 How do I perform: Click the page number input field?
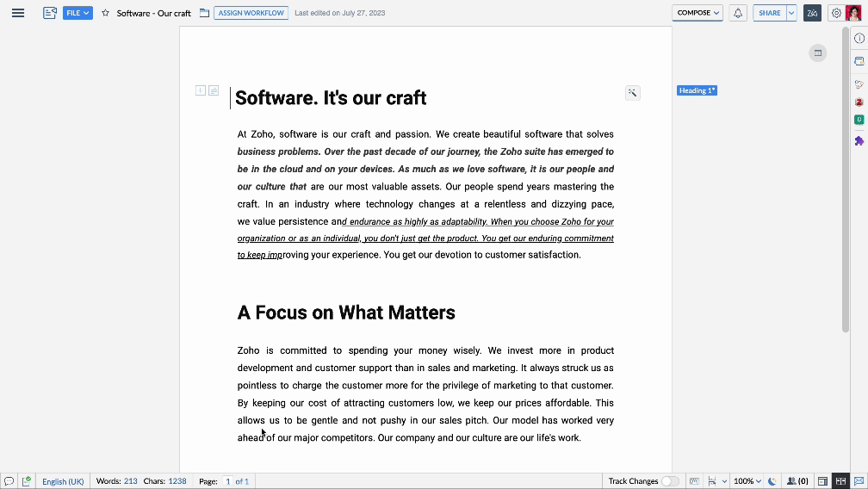pyautogui.click(x=227, y=481)
